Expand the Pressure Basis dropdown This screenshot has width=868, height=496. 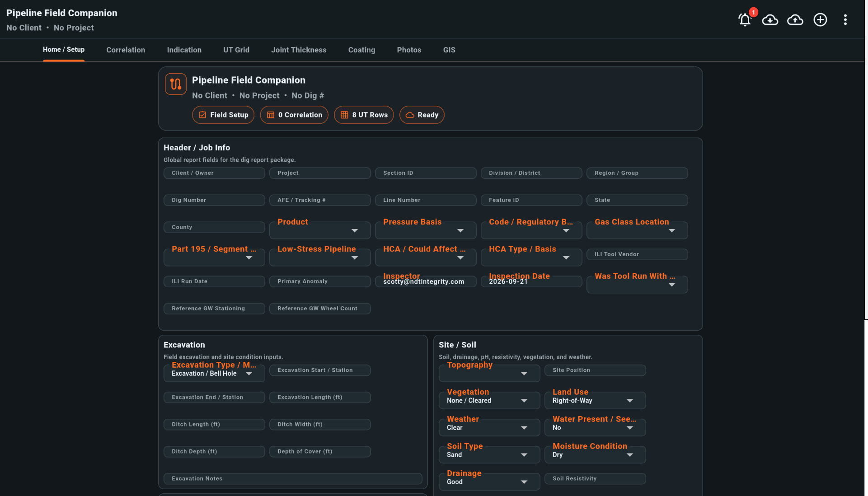[x=426, y=230]
